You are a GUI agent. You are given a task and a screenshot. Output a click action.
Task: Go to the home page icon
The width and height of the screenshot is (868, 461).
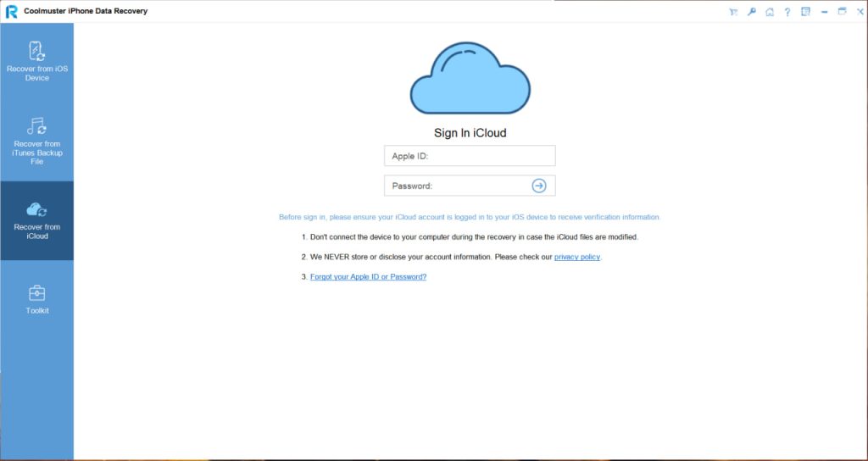click(x=770, y=12)
